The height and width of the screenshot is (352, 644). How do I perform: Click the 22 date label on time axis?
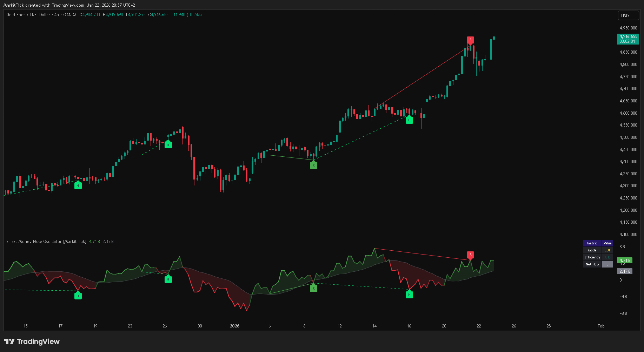pyautogui.click(x=479, y=326)
